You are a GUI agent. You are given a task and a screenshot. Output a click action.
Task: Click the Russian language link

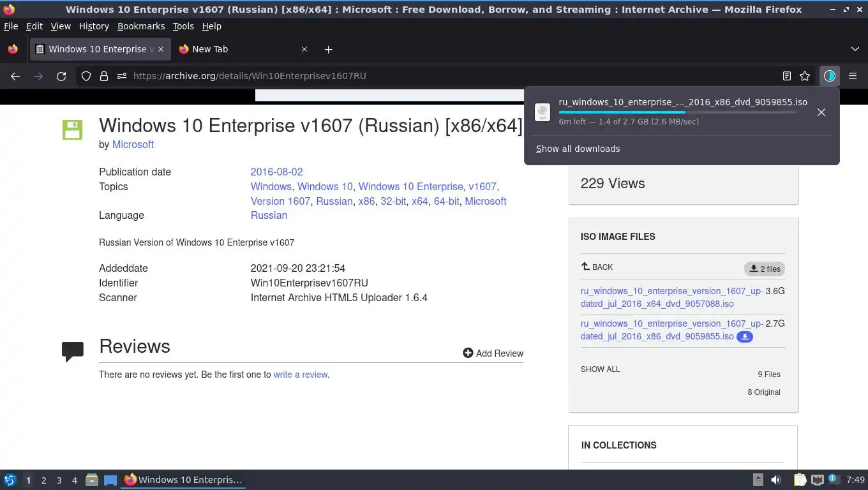(269, 216)
